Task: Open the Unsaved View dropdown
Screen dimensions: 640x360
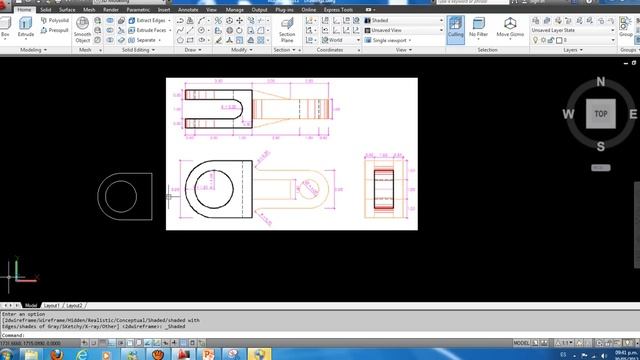Action: [x=404, y=30]
